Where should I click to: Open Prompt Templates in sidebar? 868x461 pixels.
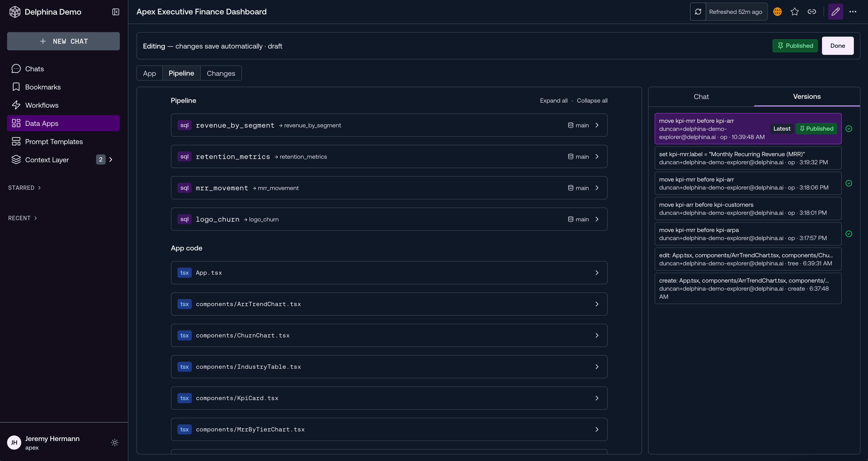coord(63,142)
